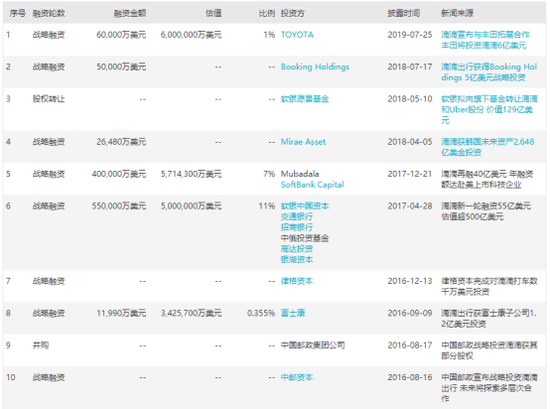The image size is (550, 409).
Task: Select the 400,000万美元 amount cell
Action: [x=119, y=174]
